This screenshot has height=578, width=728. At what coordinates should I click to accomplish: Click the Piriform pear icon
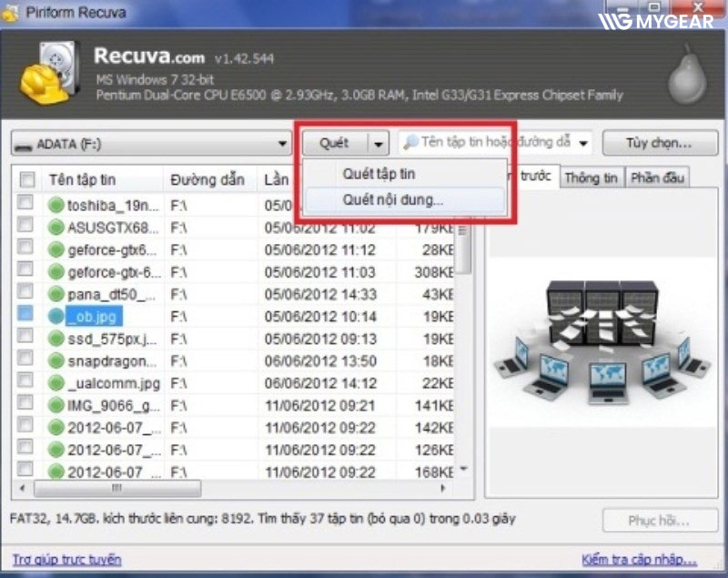pyautogui.click(x=687, y=77)
